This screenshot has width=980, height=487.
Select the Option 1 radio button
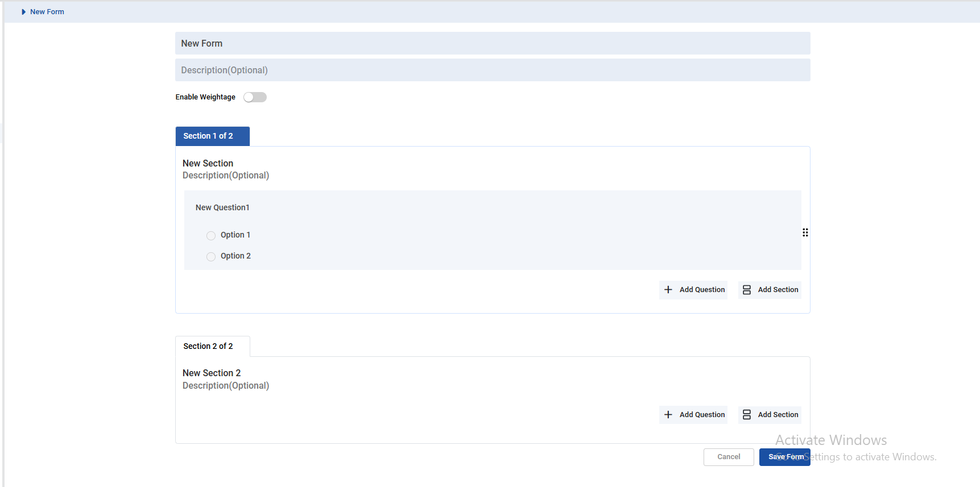[211, 235]
